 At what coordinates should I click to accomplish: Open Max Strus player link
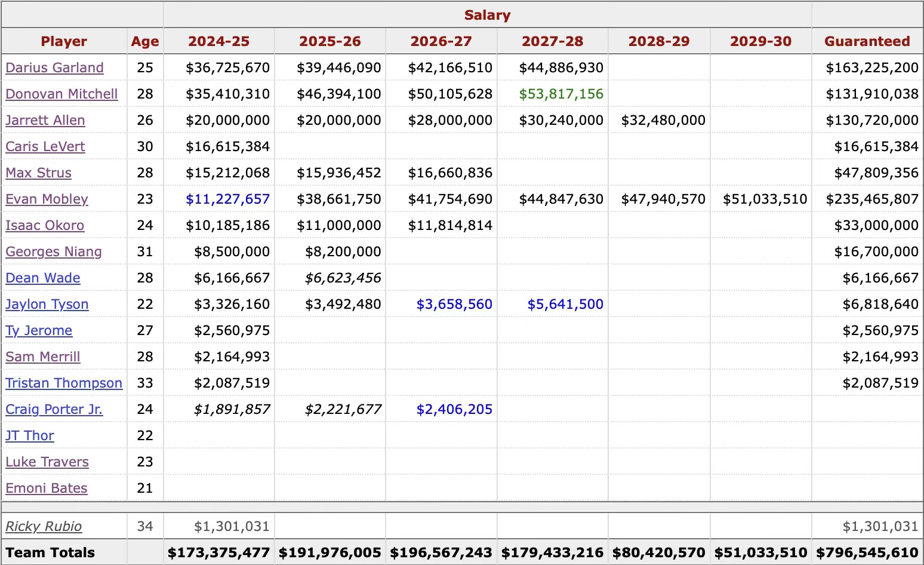point(38,173)
